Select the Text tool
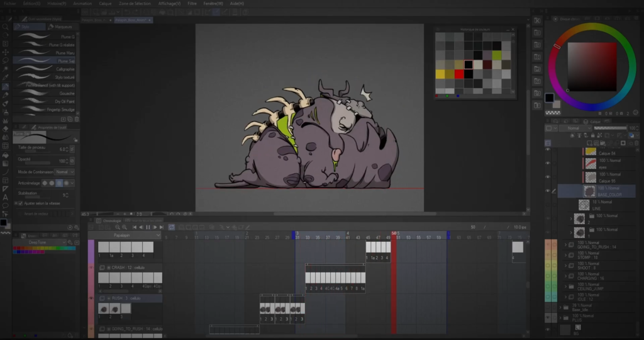Screen dimensions: 644x340 click(5, 196)
